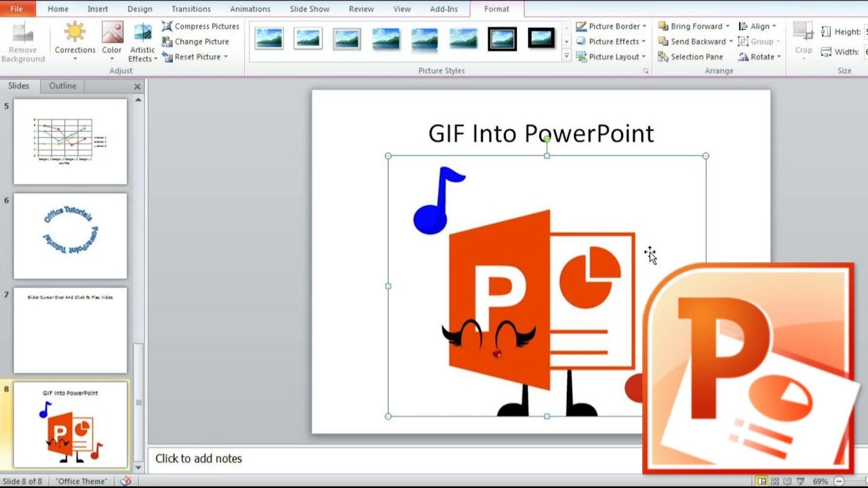Switch to the Add-Ins tab
This screenshot has width=868, height=488.
[443, 9]
